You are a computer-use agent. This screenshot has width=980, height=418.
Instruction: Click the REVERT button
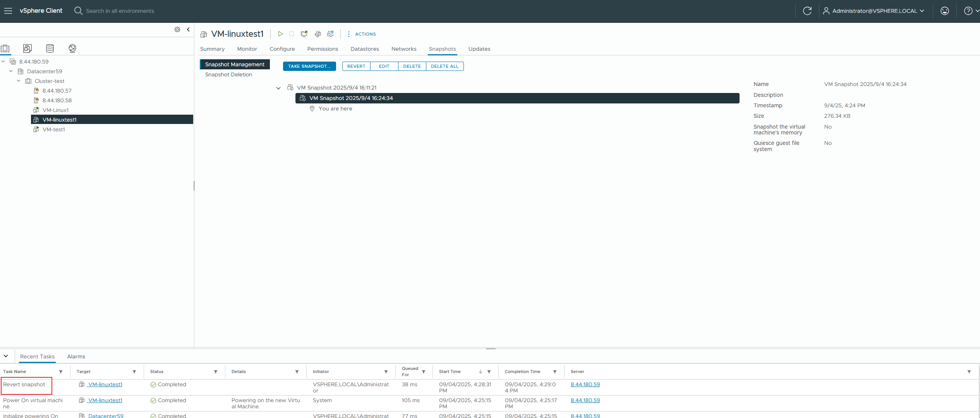pyautogui.click(x=356, y=66)
